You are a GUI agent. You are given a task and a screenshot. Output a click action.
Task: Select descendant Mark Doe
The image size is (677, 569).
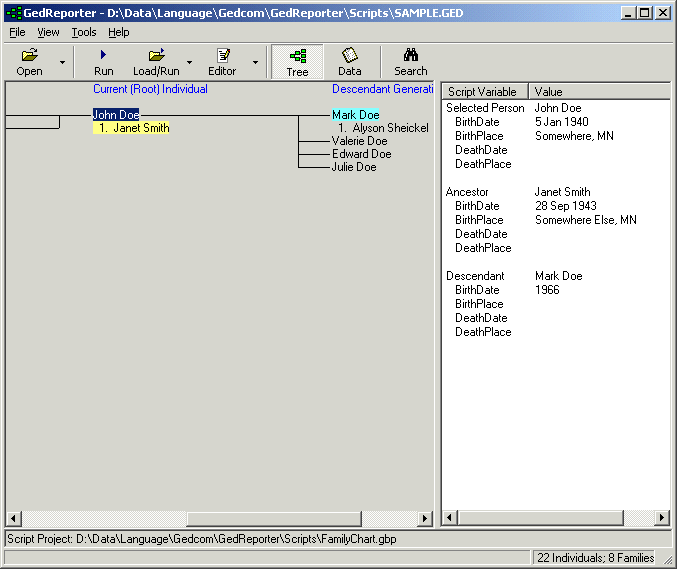[355, 115]
